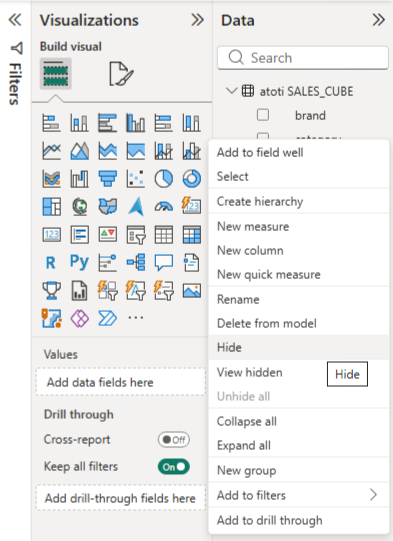Screen dimensions: 393x541
Task: Choose New measure in context menu
Action: coord(299,226)
